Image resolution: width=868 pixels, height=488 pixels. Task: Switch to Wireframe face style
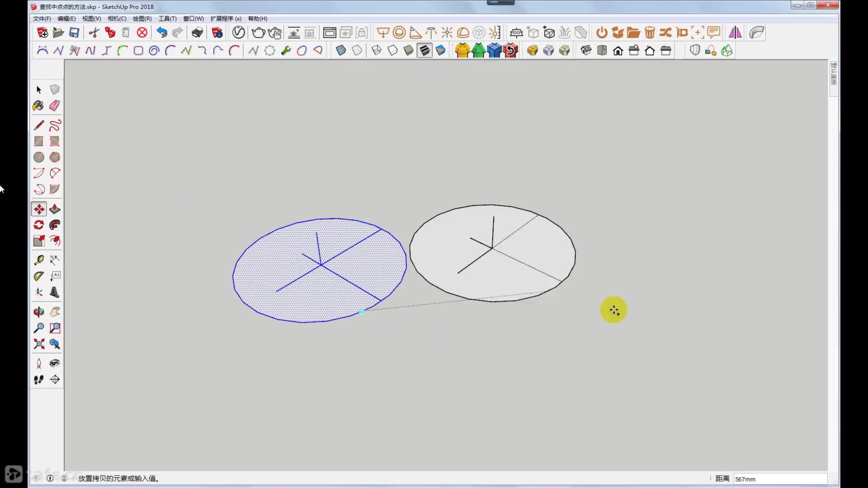pos(377,51)
